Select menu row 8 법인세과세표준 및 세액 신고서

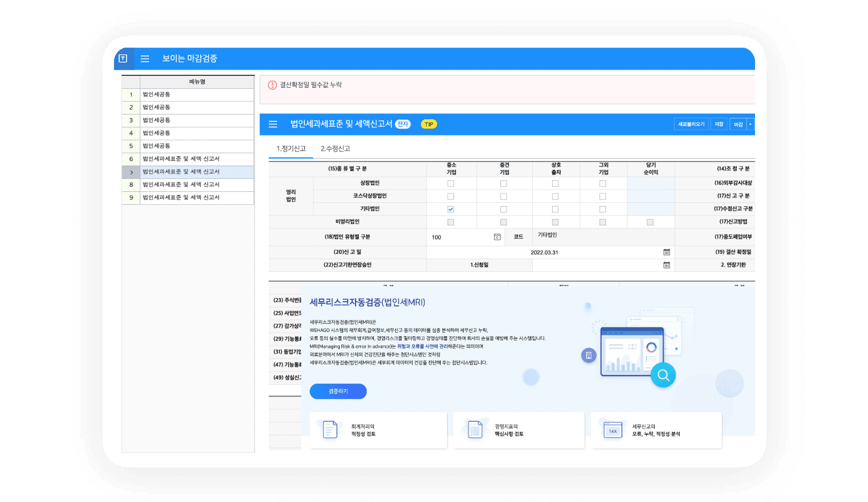tap(188, 185)
